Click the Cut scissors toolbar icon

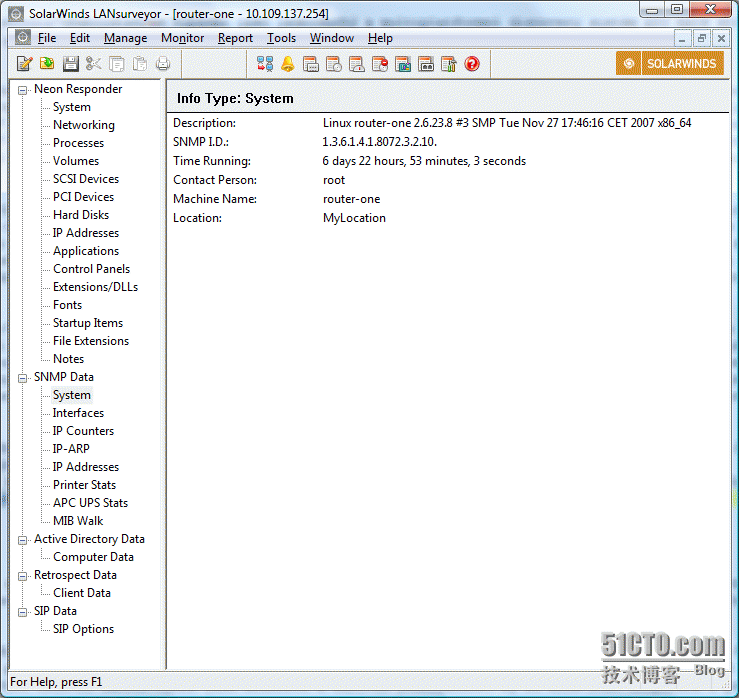point(93,64)
